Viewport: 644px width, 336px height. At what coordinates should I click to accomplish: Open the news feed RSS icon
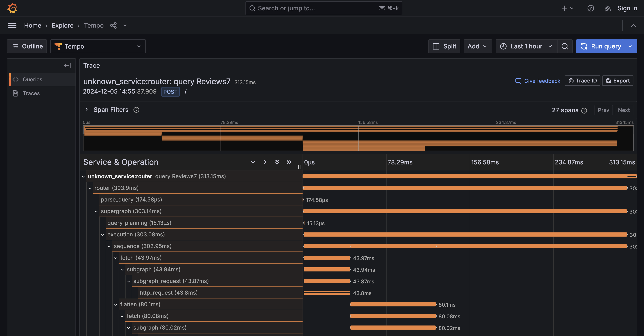pos(608,8)
